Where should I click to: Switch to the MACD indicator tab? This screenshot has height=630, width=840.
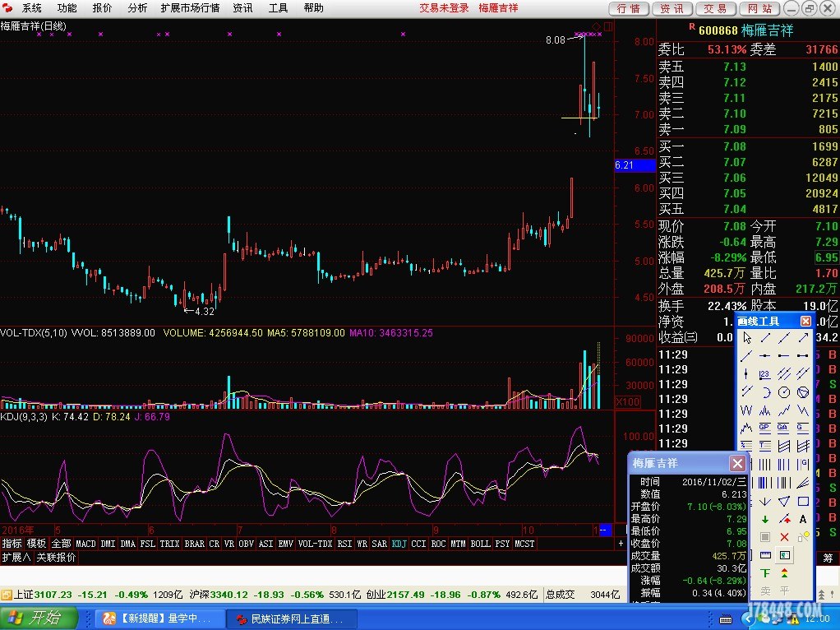(x=85, y=544)
